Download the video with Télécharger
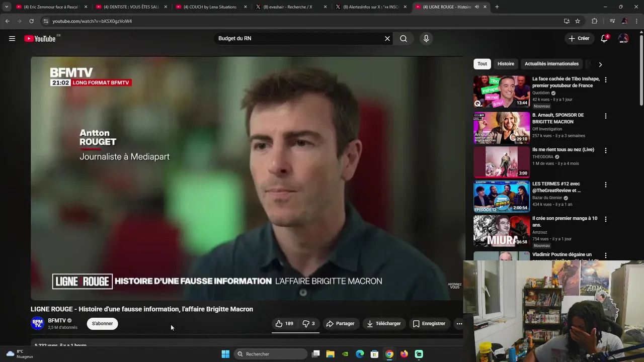Viewport: 644px width, 362px height. (x=384, y=324)
